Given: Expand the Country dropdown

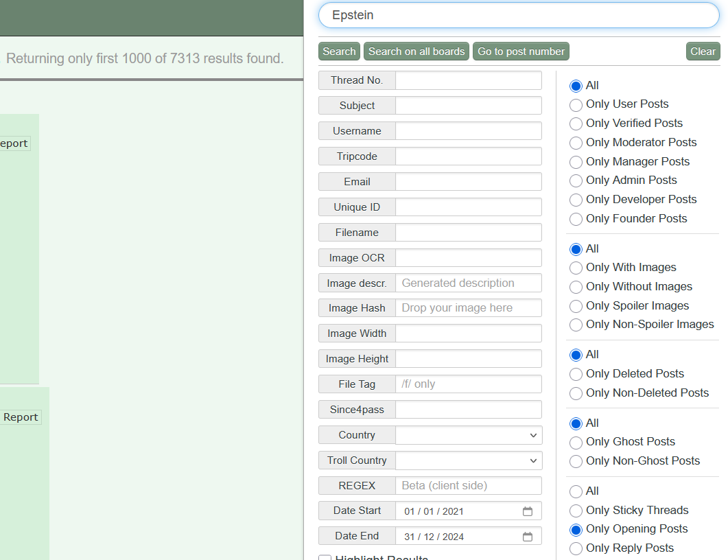Looking at the screenshot, I should [469, 435].
